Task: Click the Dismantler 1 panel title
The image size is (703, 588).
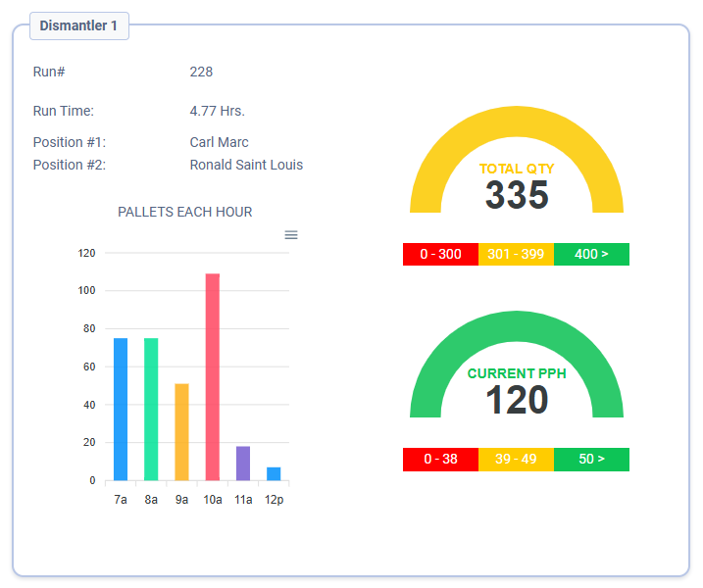Action: pyautogui.click(x=78, y=25)
